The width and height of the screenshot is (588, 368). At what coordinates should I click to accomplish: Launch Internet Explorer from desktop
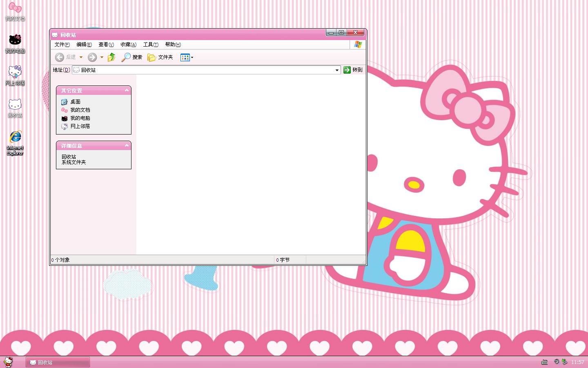[x=15, y=143]
